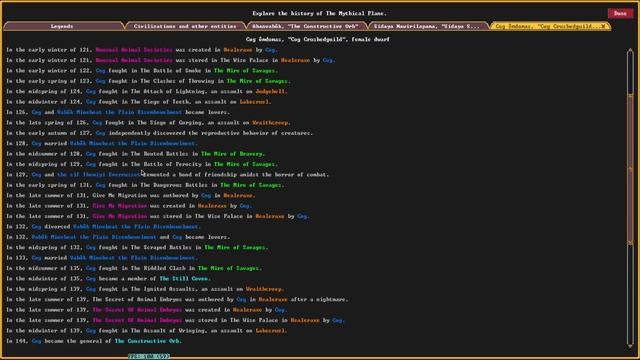Click the Cog link in the "independently discovered" line
Image resolution: width=640 pixels, height=360 pixels.
coord(100,133)
